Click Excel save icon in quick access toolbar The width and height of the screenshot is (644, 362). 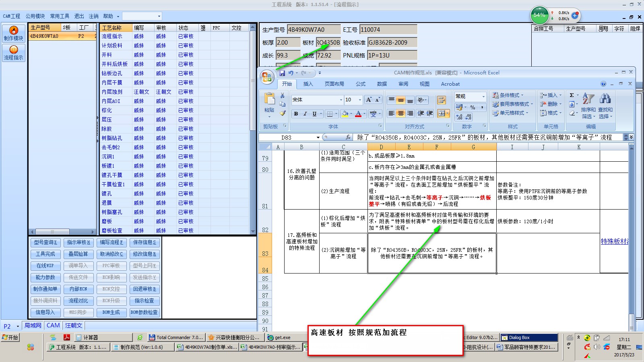click(282, 73)
